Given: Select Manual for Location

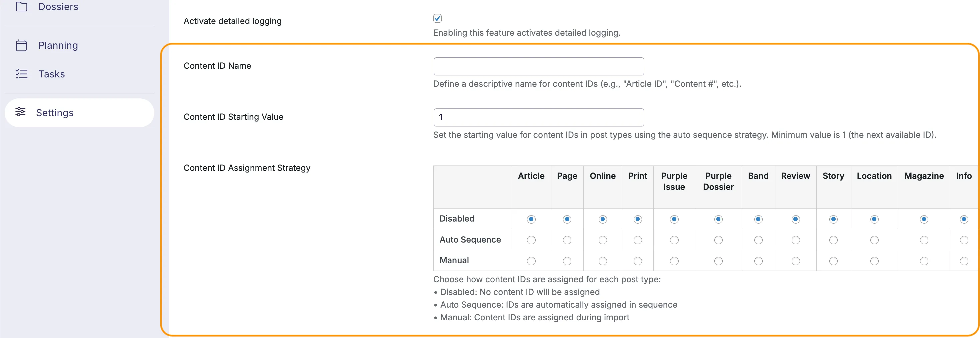Looking at the screenshot, I should (x=874, y=261).
